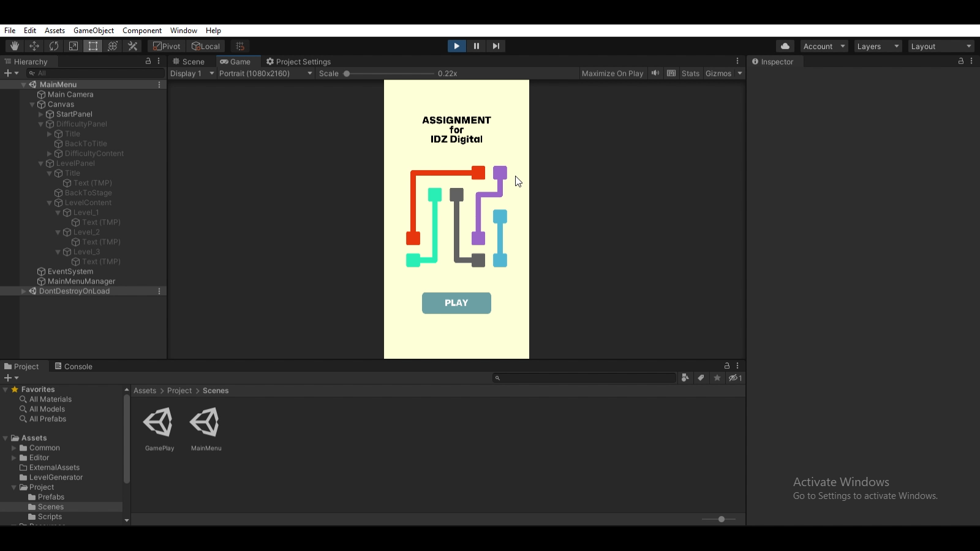Image resolution: width=980 pixels, height=551 pixels.
Task: Switch to the Project Settings tab
Action: (x=299, y=62)
